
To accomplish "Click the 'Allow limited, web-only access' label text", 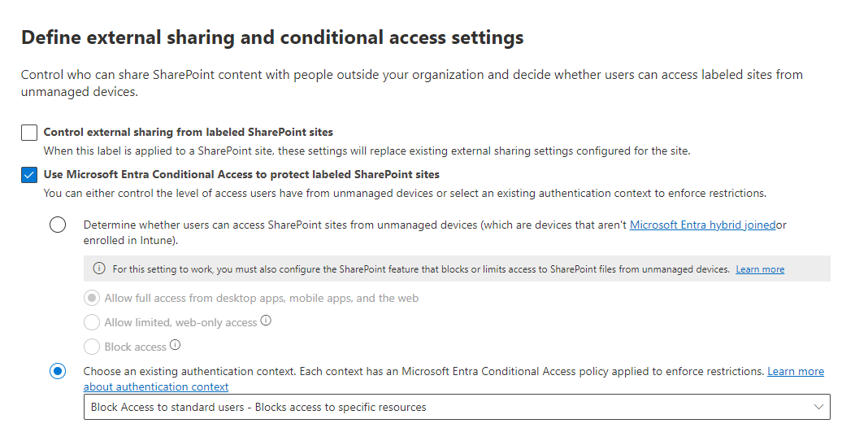I will 180,323.
